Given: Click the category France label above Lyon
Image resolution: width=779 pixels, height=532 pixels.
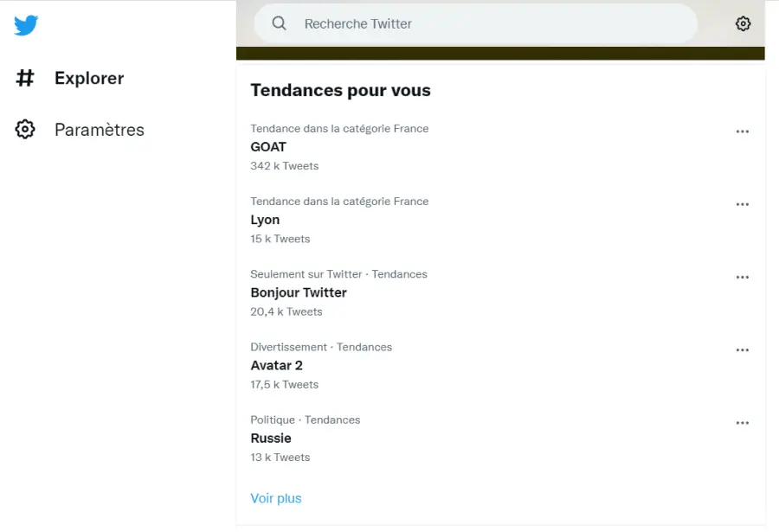Looking at the screenshot, I should click(x=339, y=202).
